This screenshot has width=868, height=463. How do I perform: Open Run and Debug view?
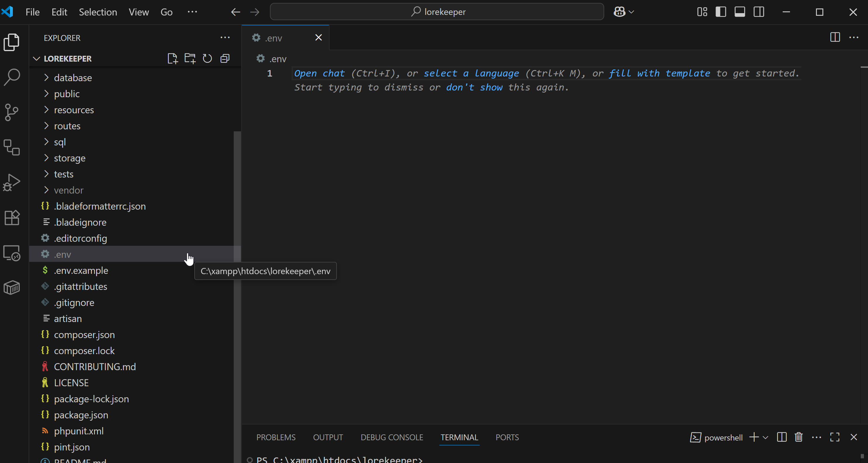click(12, 182)
